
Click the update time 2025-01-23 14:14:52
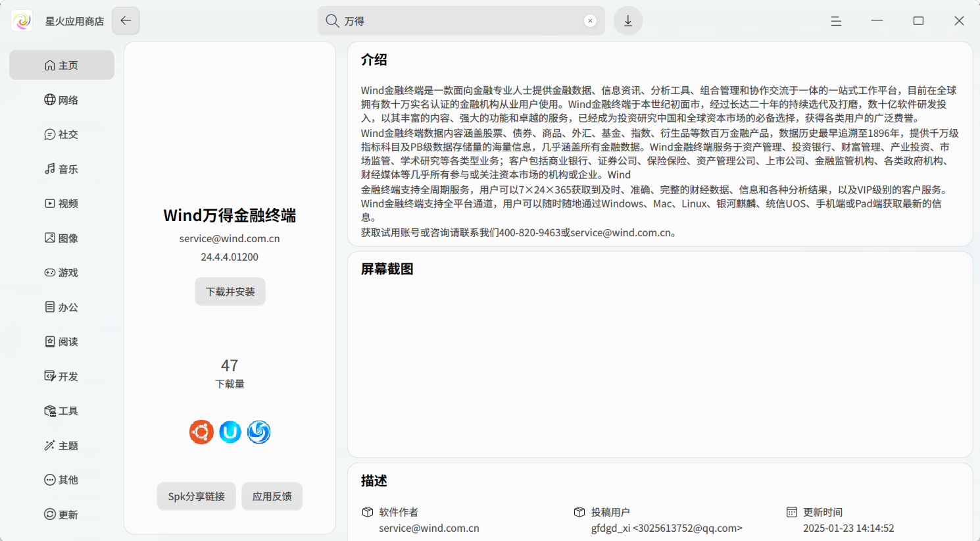point(848,528)
